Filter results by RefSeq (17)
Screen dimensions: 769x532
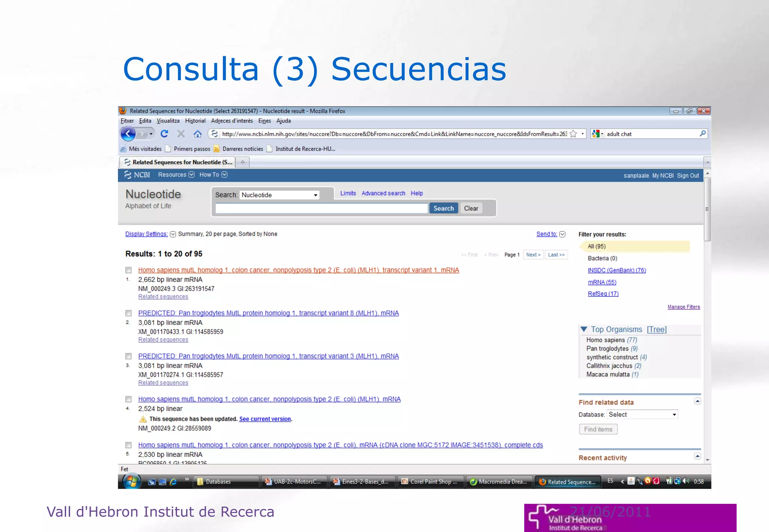click(603, 294)
